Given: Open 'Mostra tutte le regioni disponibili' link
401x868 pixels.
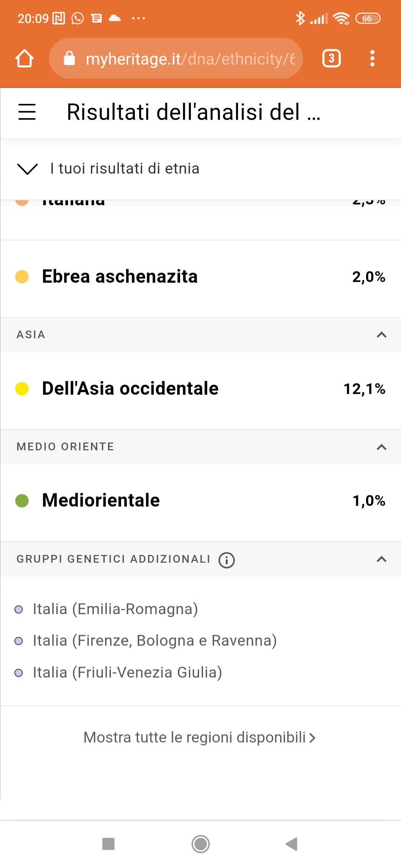Looking at the screenshot, I should (199, 737).
